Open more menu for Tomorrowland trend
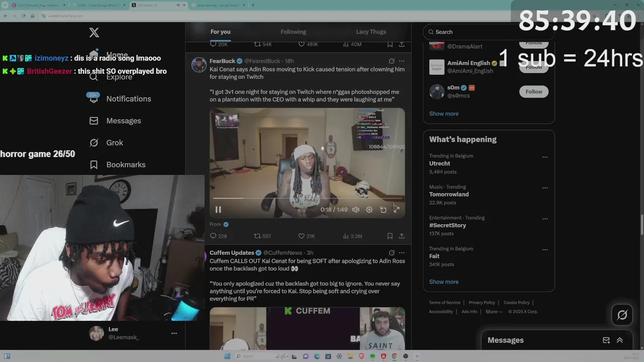The image size is (644, 362). coord(545,188)
